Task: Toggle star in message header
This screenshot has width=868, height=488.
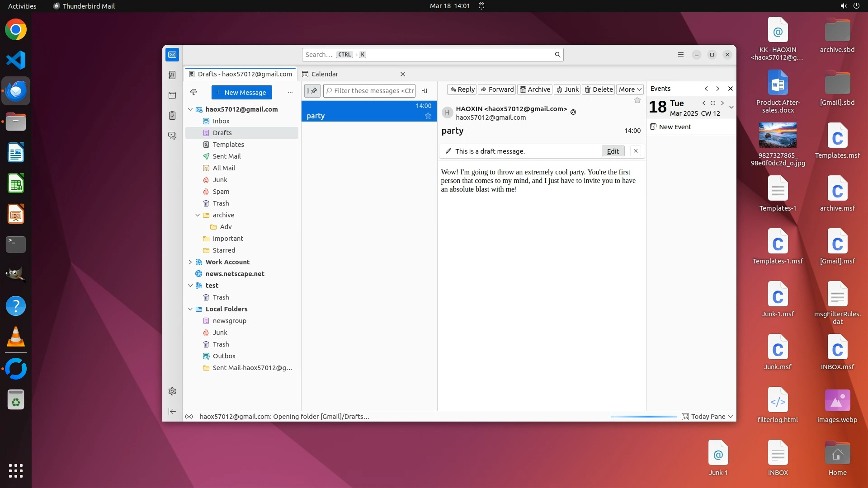Action: coord(637,100)
